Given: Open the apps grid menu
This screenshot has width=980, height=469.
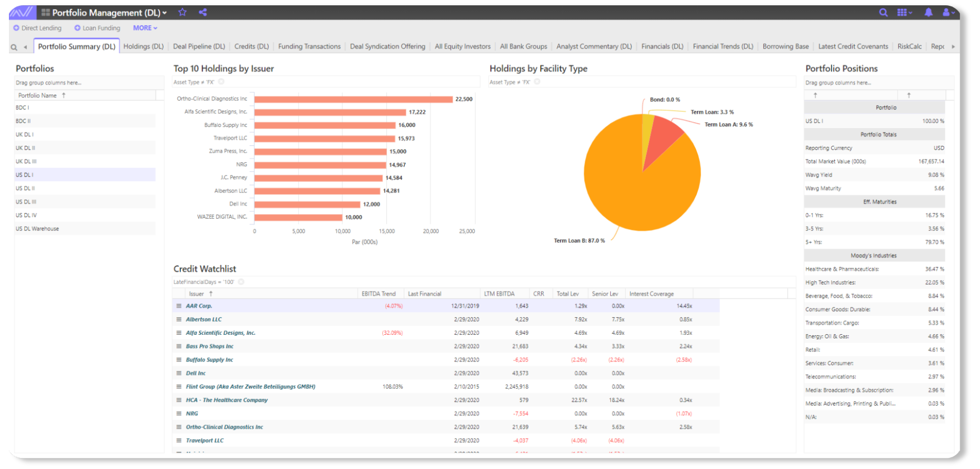Looking at the screenshot, I should pyautogui.click(x=904, y=12).
